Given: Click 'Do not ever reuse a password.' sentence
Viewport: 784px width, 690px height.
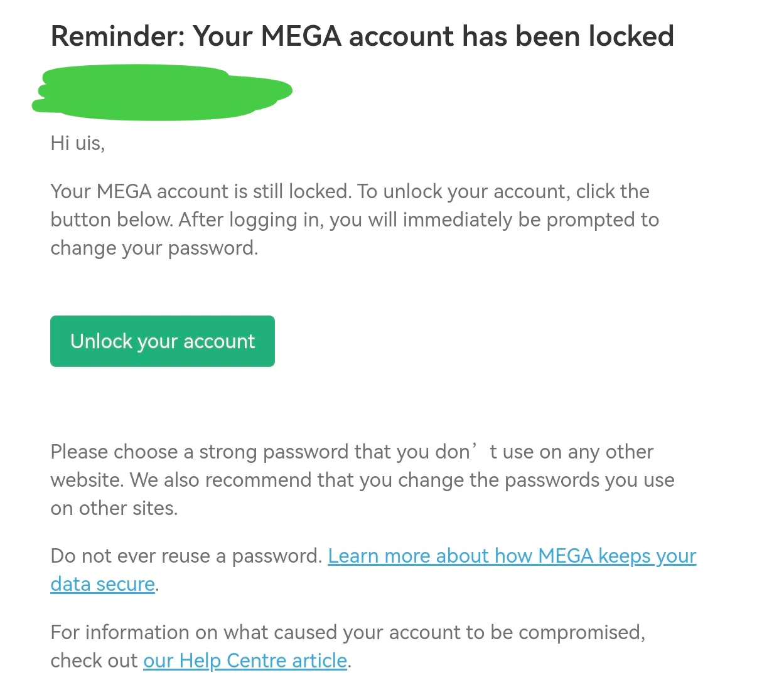Looking at the screenshot, I should (186, 556).
